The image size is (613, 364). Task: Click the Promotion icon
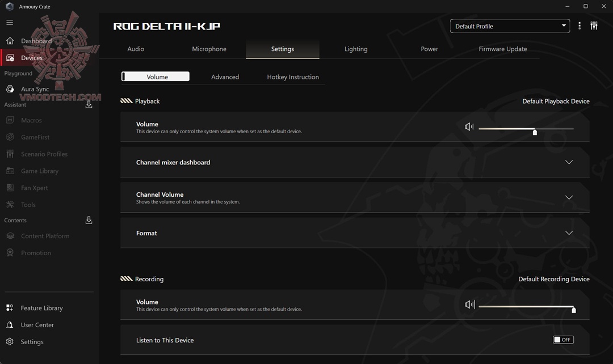(10, 253)
